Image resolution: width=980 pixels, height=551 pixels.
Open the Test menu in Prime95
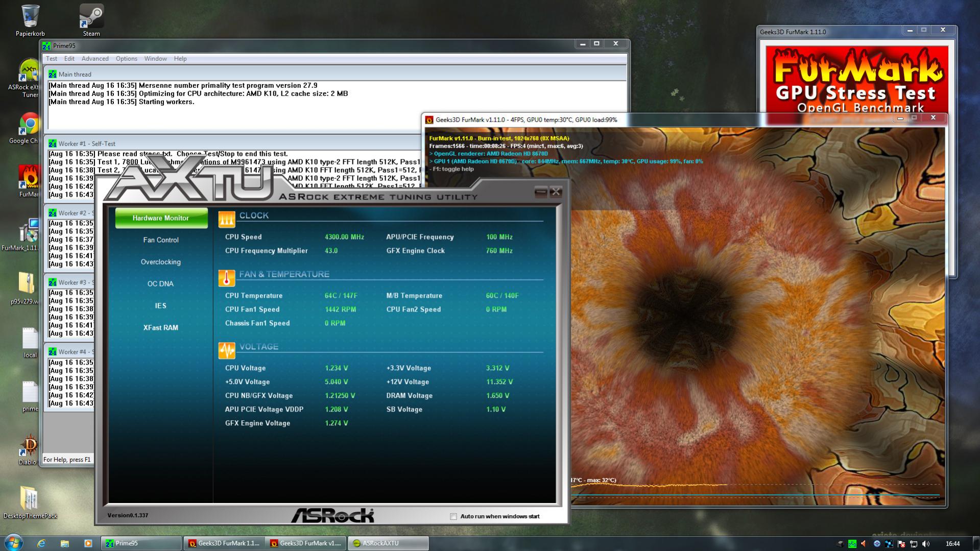pos(52,59)
